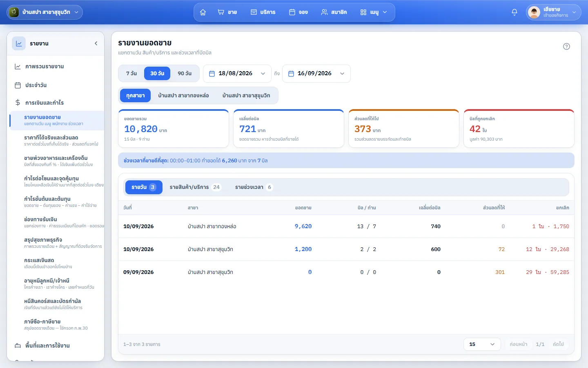
Task: Click the ถัดไป pagination button
Action: 558,344
